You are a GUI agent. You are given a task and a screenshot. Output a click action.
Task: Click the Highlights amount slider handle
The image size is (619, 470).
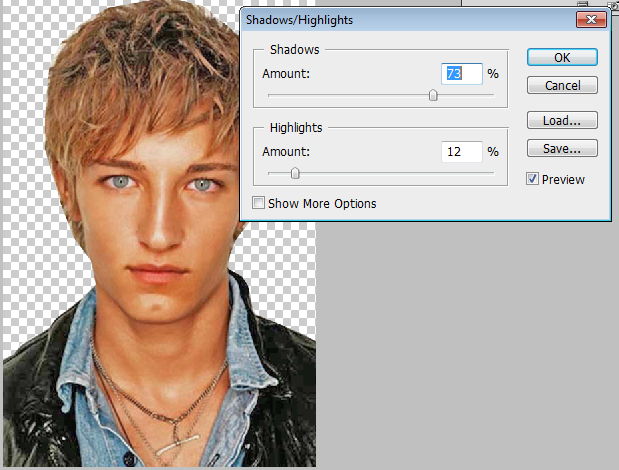pos(295,173)
